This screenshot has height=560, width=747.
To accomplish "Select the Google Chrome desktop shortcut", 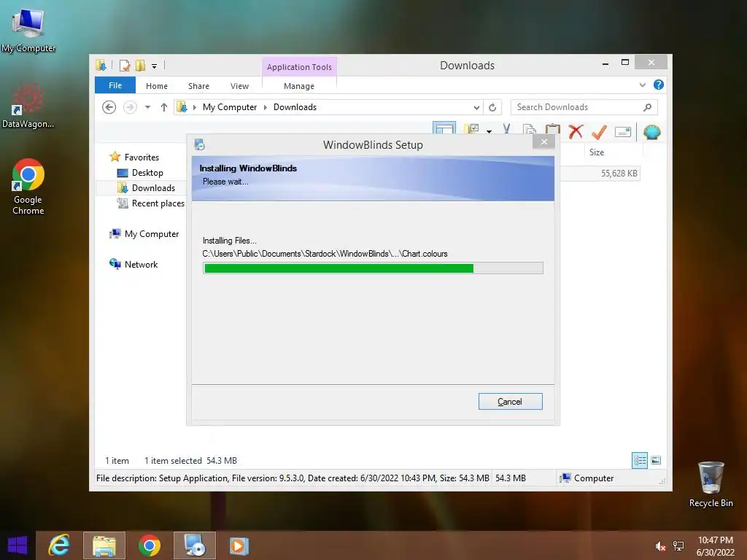I will [28, 187].
